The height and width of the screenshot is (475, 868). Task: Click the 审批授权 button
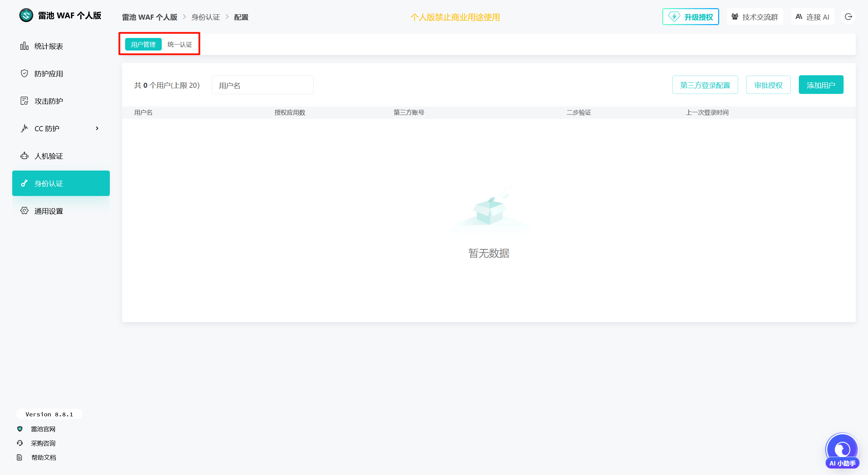pyautogui.click(x=768, y=85)
